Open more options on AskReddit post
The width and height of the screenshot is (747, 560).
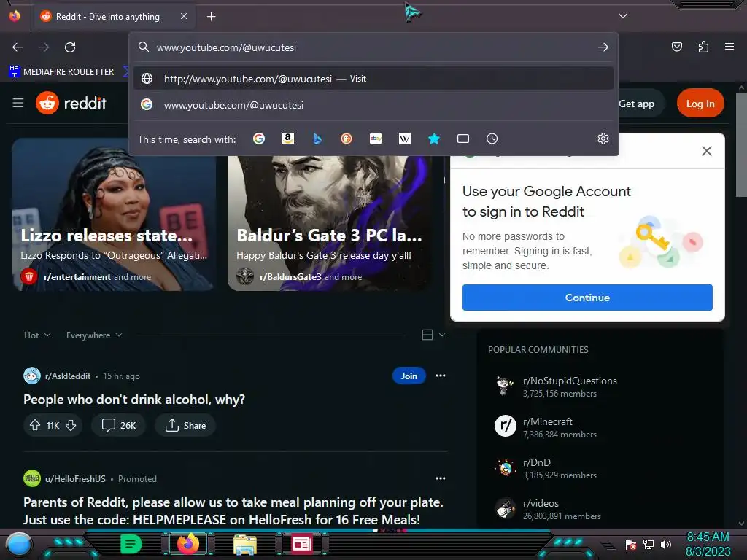(441, 376)
